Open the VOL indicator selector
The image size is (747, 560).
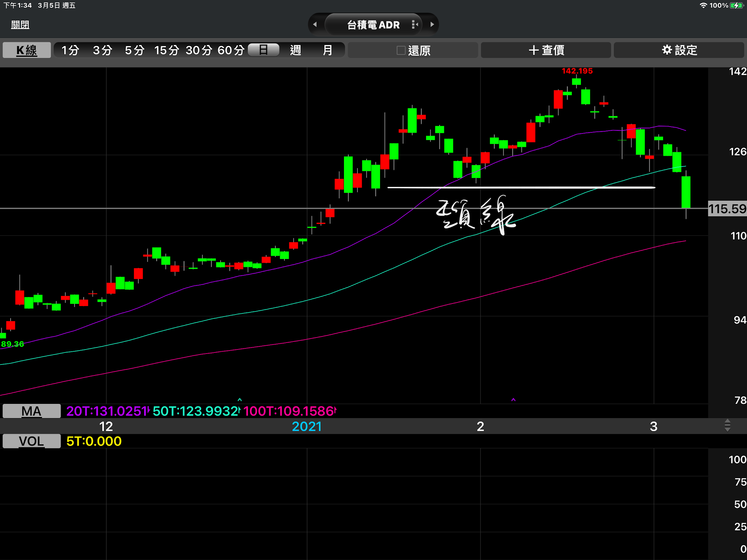point(31,441)
